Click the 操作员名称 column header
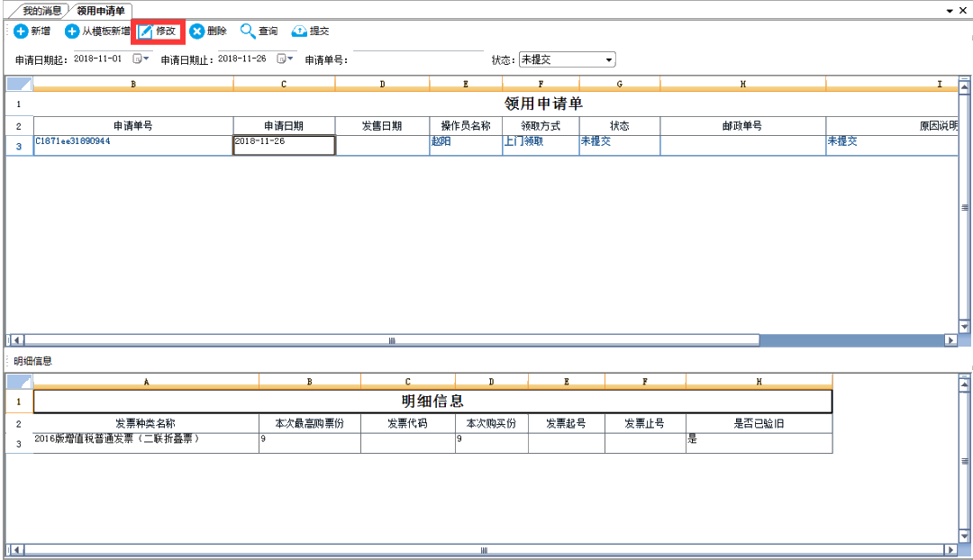 [x=466, y=126]
